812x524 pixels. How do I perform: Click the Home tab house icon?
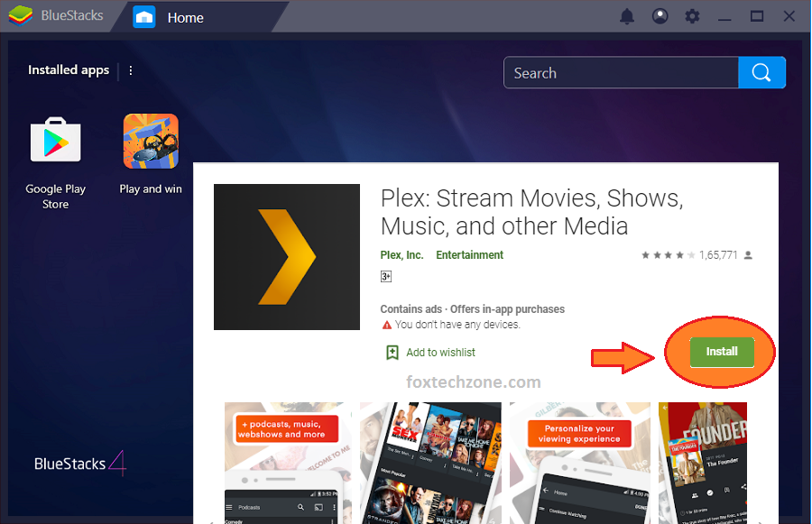[x=144, y=17]
